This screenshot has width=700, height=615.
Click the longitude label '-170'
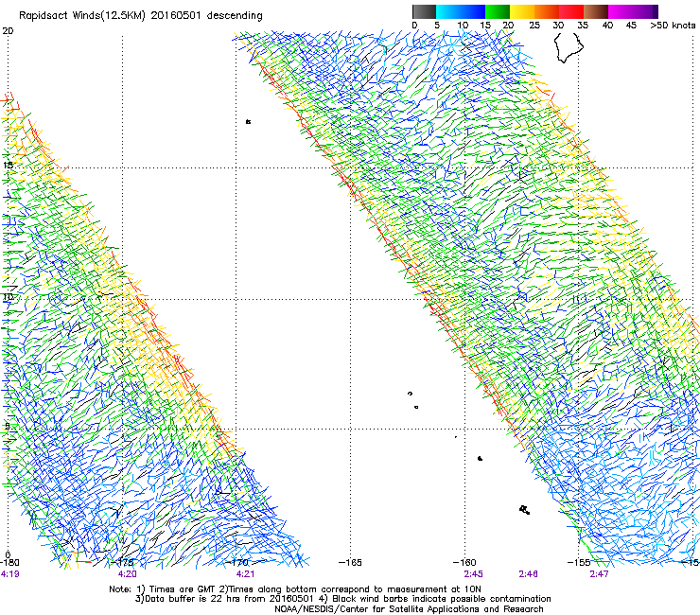tap(236, 562)
